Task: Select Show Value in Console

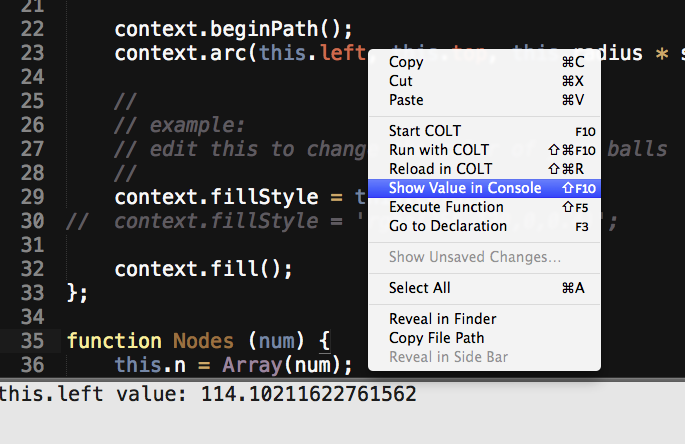Action: point(465,188)
